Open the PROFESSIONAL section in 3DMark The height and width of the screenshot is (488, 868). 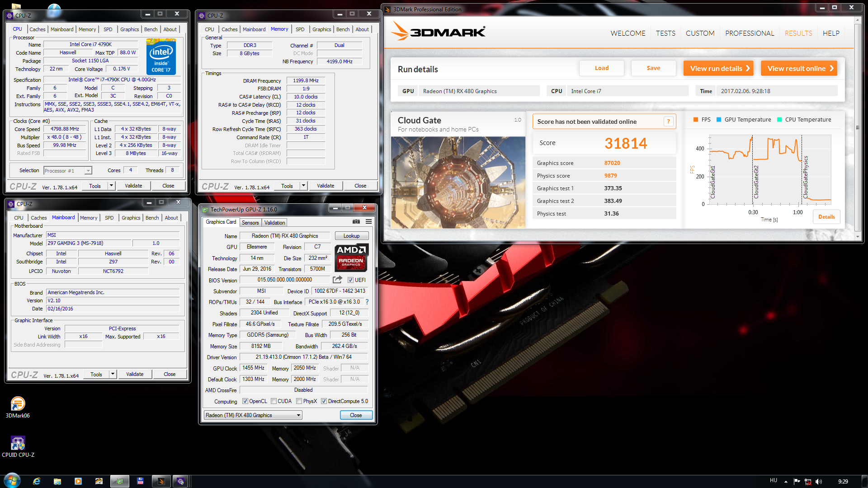pyautogui.click(x=750, y=33)
